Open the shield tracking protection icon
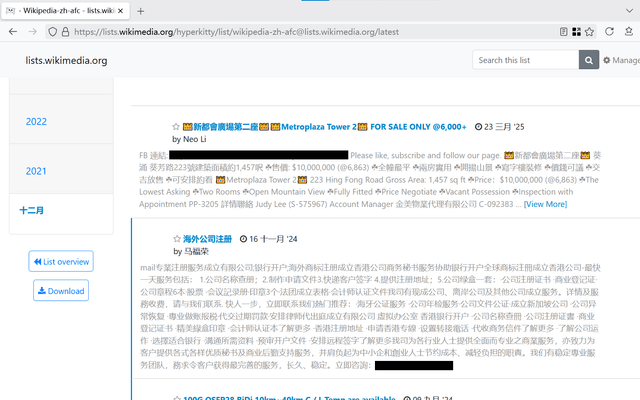 click(52, 32)
